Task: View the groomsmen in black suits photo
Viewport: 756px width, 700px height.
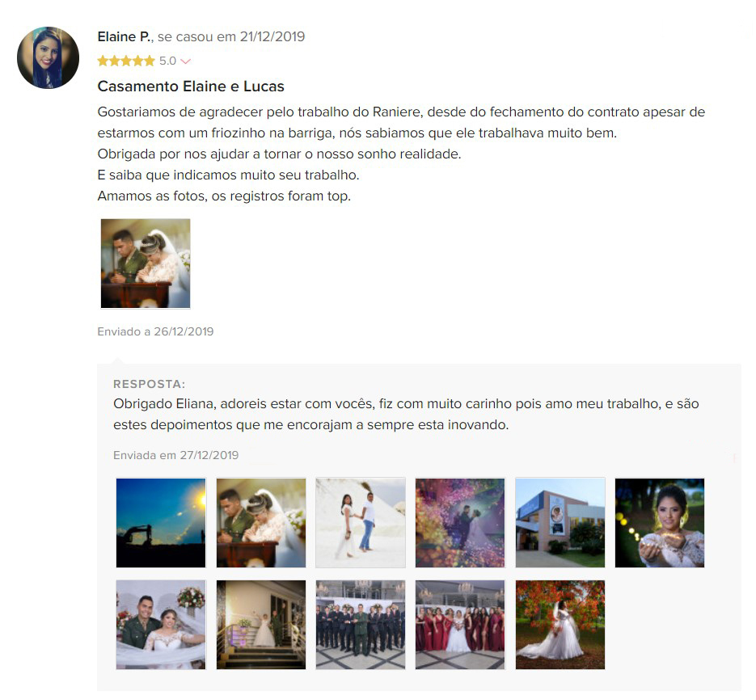Action: click(x=361, y=625)
